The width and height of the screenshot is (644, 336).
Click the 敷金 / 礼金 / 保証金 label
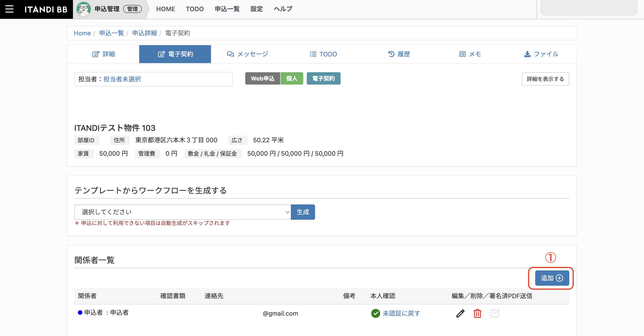tap(213, 153)
